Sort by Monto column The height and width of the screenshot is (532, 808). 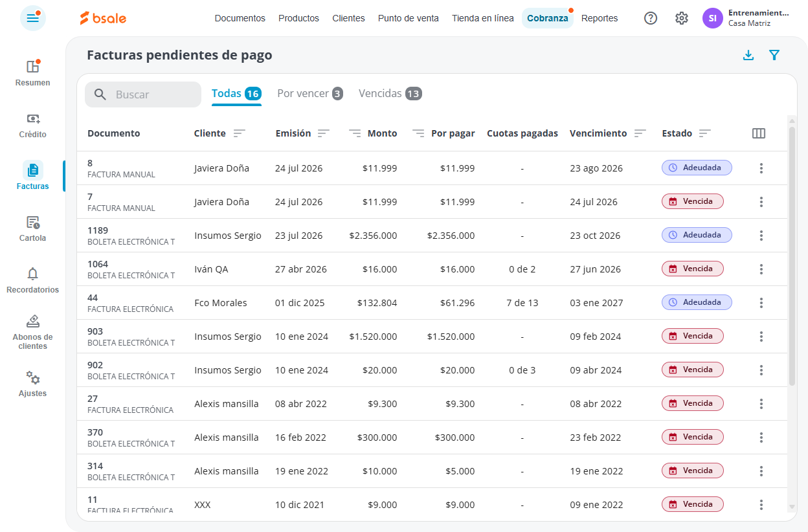(x=355, y=133)
